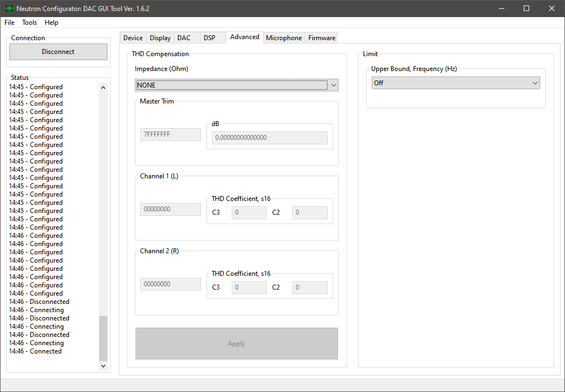Screen dimensions: 565x392
Task: Open the File menu
Action: pyautogui.click(x=9, y=23)
